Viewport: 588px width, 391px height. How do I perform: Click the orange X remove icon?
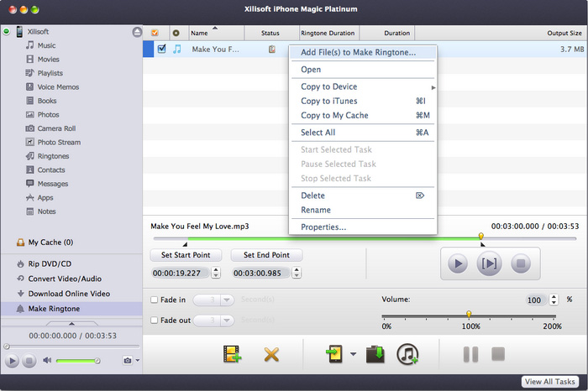coord(271,354)
